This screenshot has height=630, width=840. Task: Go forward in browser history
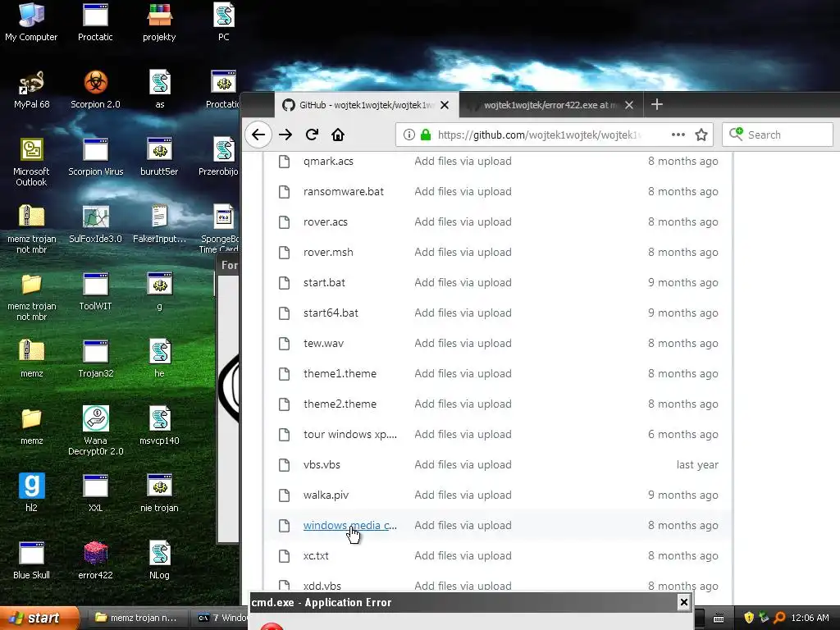285,135
